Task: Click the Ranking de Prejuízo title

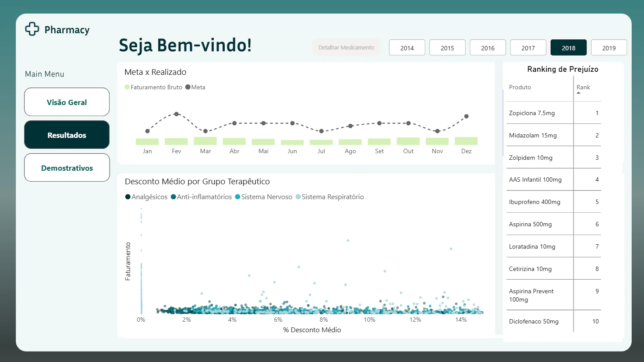Action: [x=563, y=69]
